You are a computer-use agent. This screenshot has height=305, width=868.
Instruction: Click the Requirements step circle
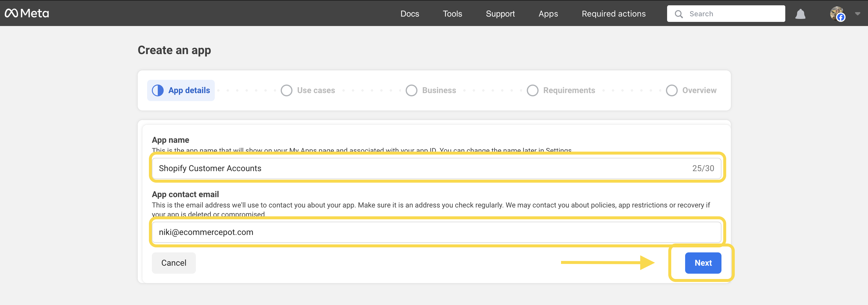(x=532, y=90)
